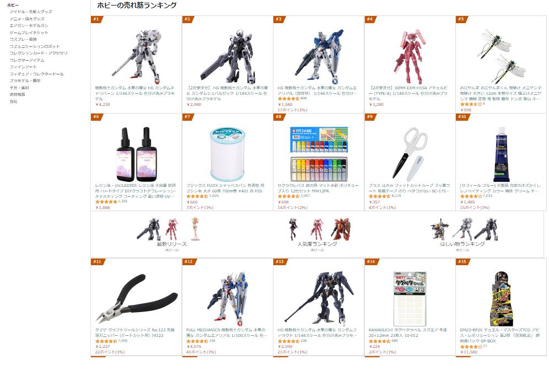Open the 最新リリース section link
This screenshot has width=549, height=392.
click(171, 244)
